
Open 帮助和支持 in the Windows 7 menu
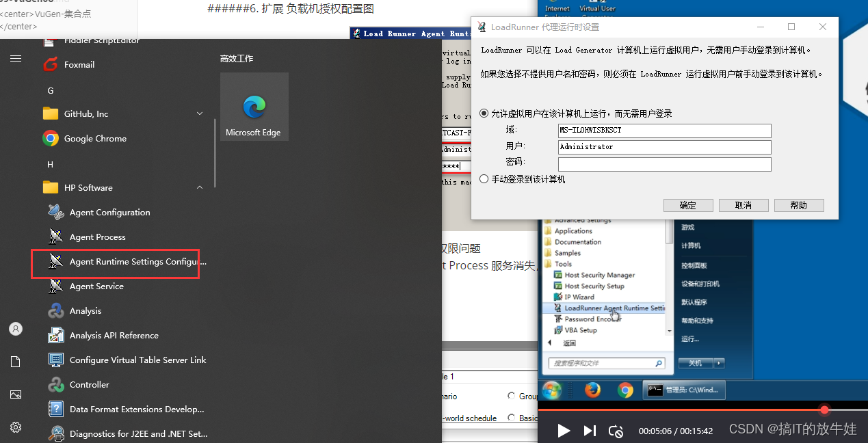(698, 321)
